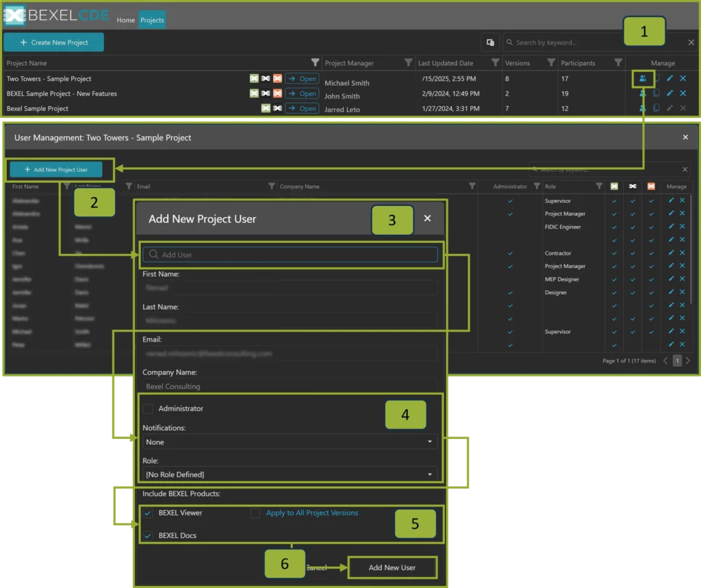Click Add New Project User

(x=56, y=170)
